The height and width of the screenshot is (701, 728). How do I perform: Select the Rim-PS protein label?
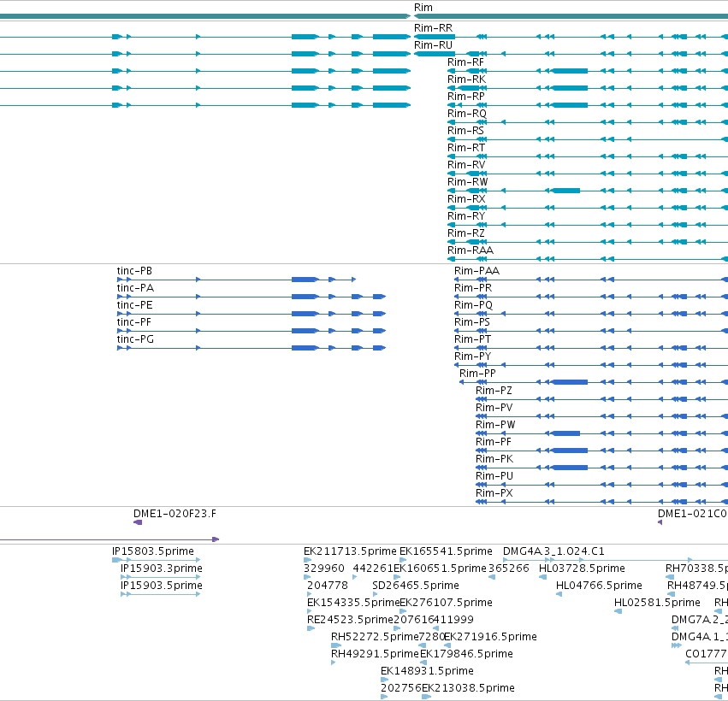(472, 322)
